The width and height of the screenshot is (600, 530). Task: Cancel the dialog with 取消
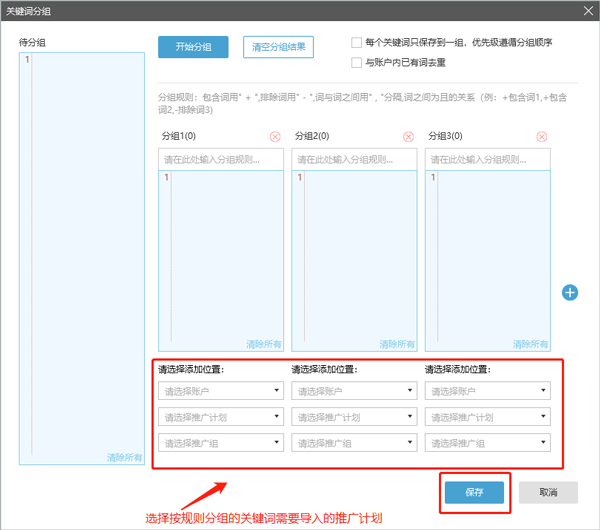point(546,492)
